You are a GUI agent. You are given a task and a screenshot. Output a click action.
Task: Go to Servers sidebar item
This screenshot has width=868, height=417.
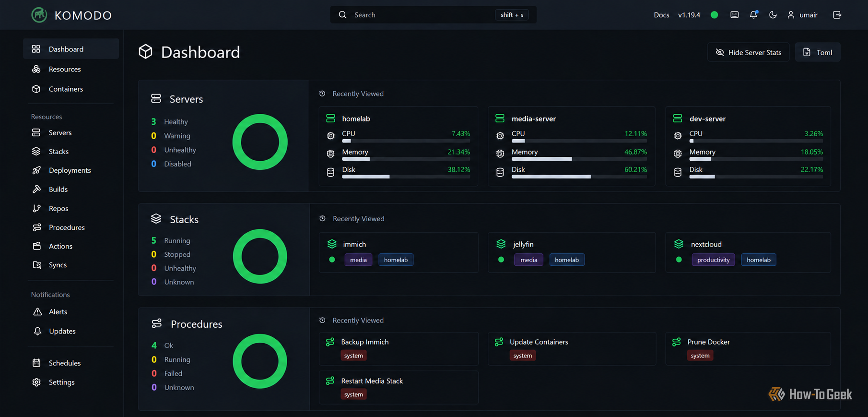coord(71,132)
